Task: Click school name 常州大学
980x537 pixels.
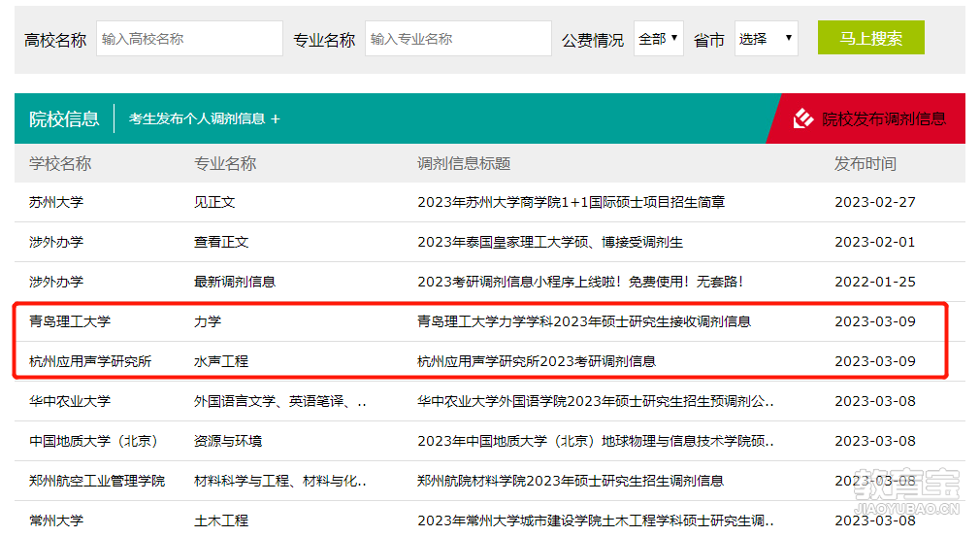Action: click(x=56, y=520)
